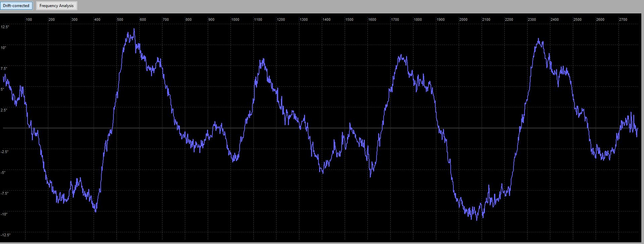Click the positive 12.5" vertical axis label
Screen dimensions: 644x244
tap(5, 27)
